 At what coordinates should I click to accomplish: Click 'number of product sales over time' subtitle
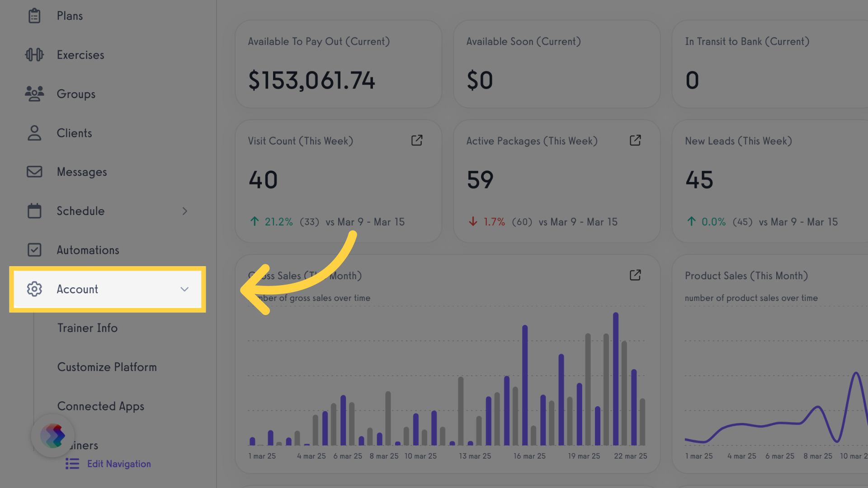[x=751, y=298]
